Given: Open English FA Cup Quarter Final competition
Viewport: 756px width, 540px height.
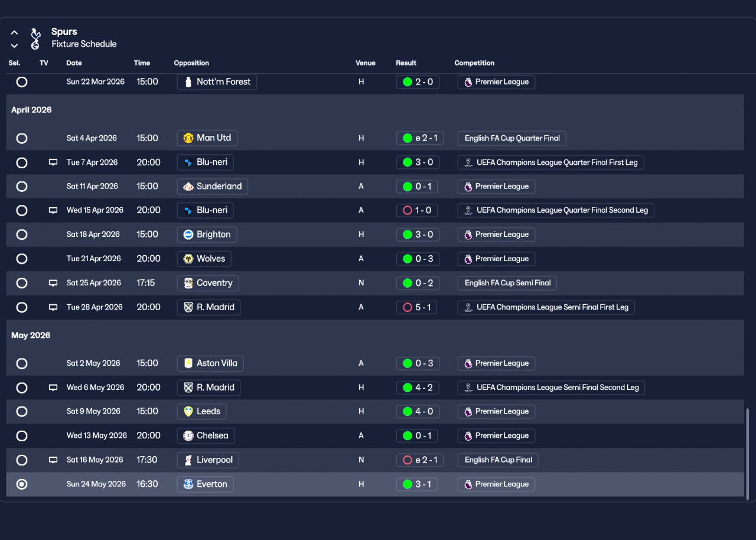Looking at the screenshot, I should click(x=512, y=138).
